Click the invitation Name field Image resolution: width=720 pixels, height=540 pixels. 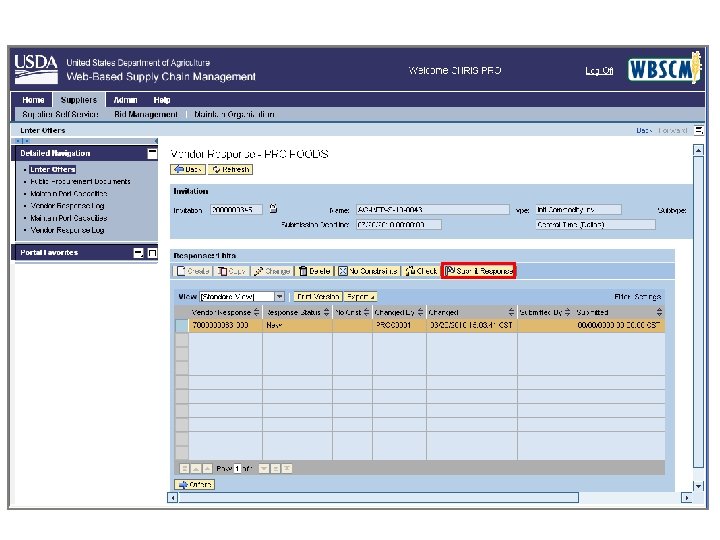[433, 209]
